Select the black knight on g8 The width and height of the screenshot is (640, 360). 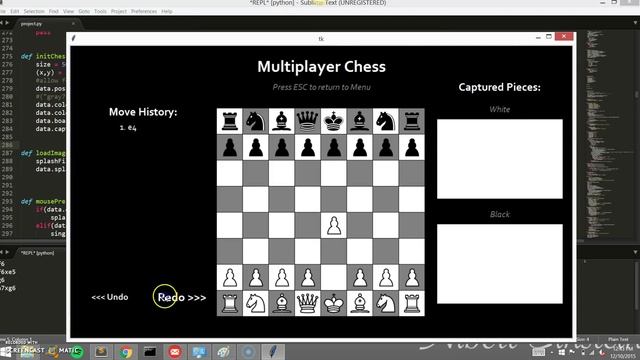[386, 121]
